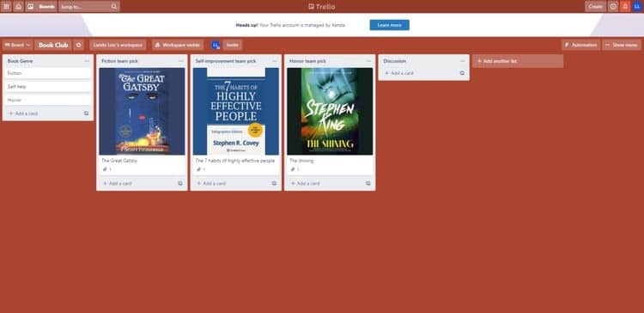The height and width of the screenshot is (313, 644).
Task: Click the Invite button
Action: coord(233,46)
